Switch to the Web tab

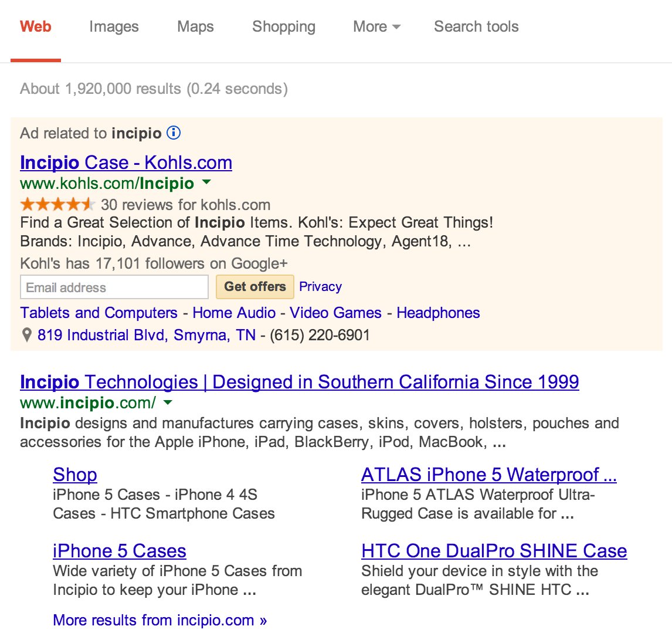pyautogui.click(x=36, y=26)
